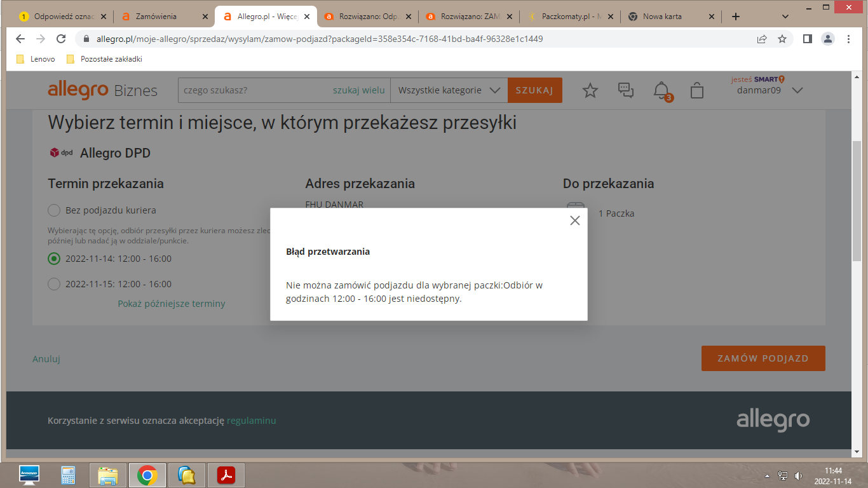This screenshot has width=868, height=488.
Task: Open the favorites star icon
Action: [x=590, y=90]
